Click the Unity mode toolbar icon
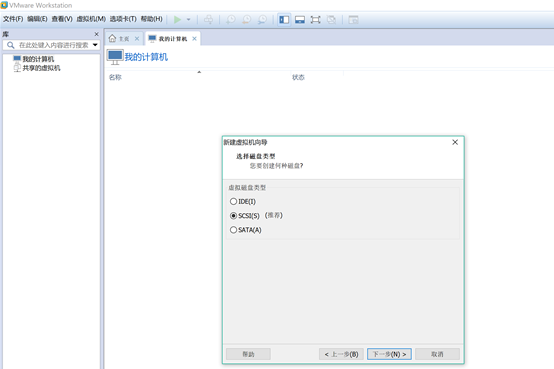Image resolution: width=554 pixels, height=369 pixels. tap(331, 19)
